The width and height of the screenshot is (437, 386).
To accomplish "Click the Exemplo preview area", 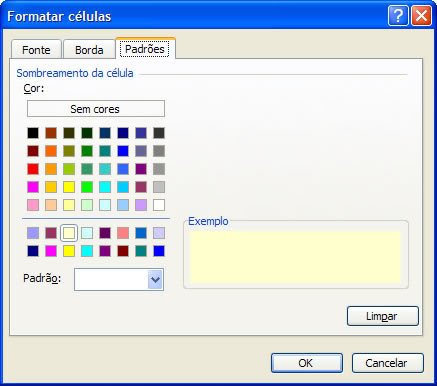I will tap(295, 258).
